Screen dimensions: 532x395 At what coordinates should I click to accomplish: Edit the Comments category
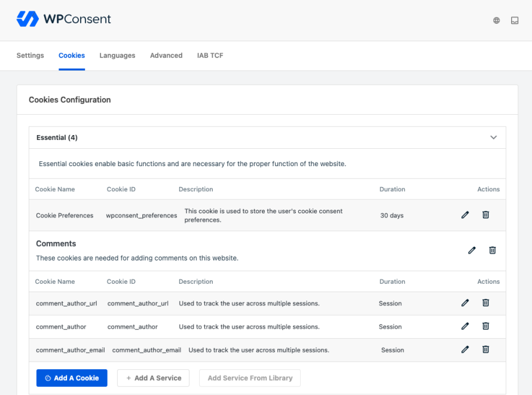pyautogui.click(x=472, y=250)
